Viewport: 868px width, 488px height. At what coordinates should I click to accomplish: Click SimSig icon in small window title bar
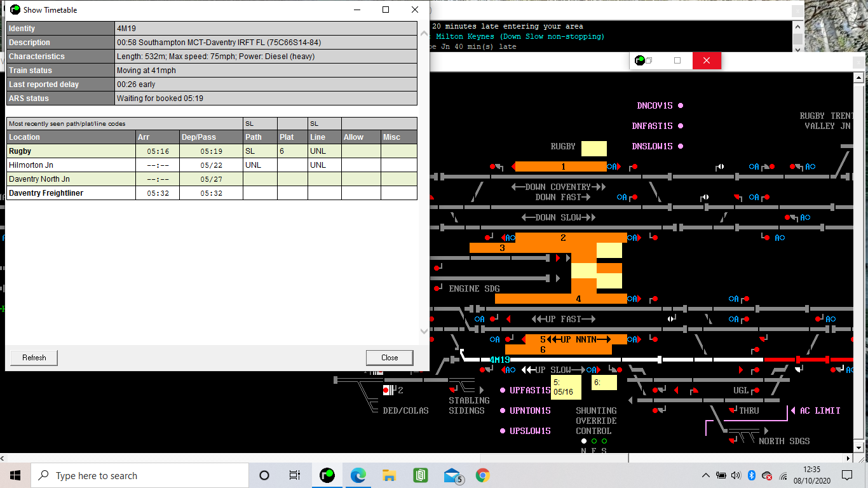(640, 60)
